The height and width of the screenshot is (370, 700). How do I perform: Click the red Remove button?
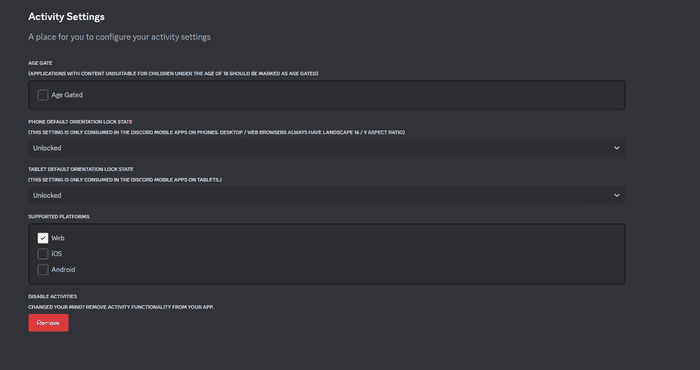48,323
